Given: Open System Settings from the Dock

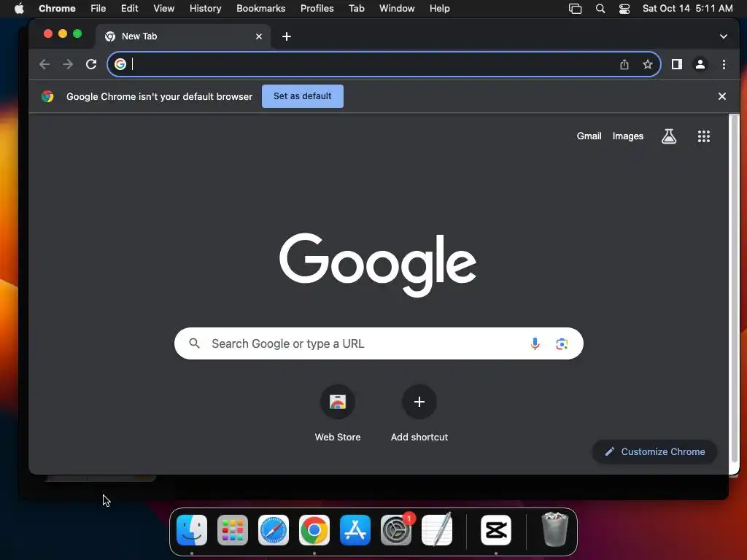Looking at the screenshot, I should click(x=396, y=530).
